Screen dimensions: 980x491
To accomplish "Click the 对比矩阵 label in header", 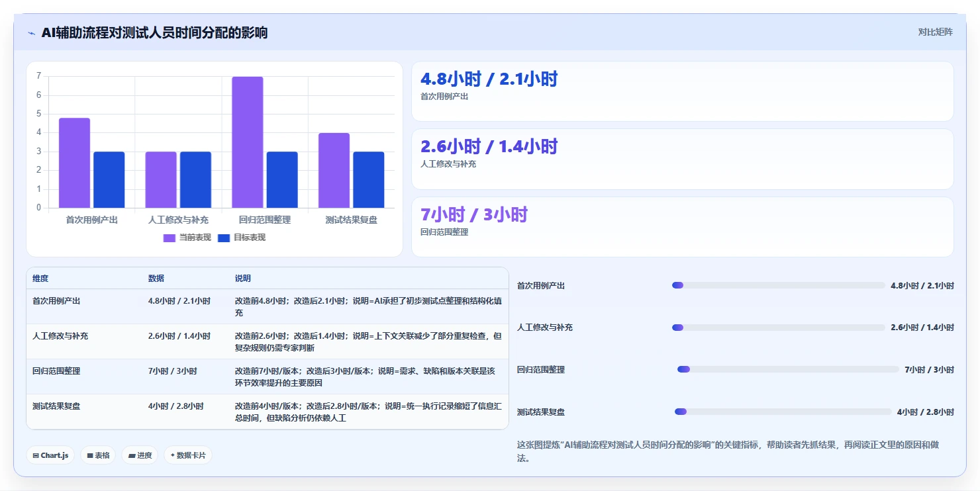I will tap(935, 32).
